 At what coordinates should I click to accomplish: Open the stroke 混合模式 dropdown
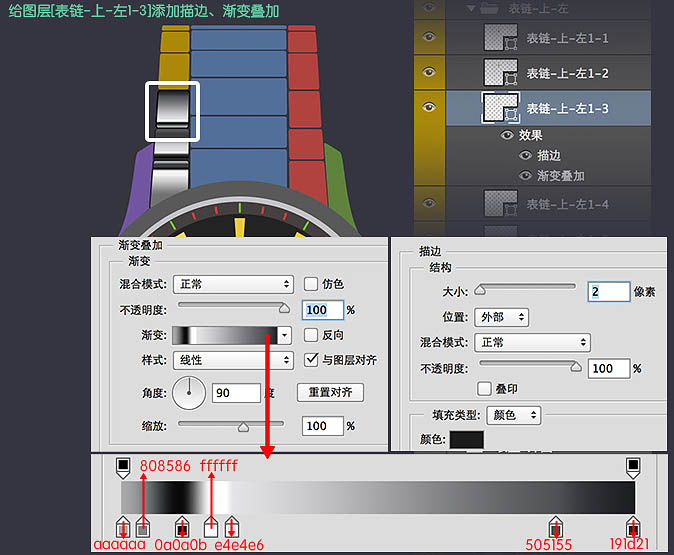point(532,343)
